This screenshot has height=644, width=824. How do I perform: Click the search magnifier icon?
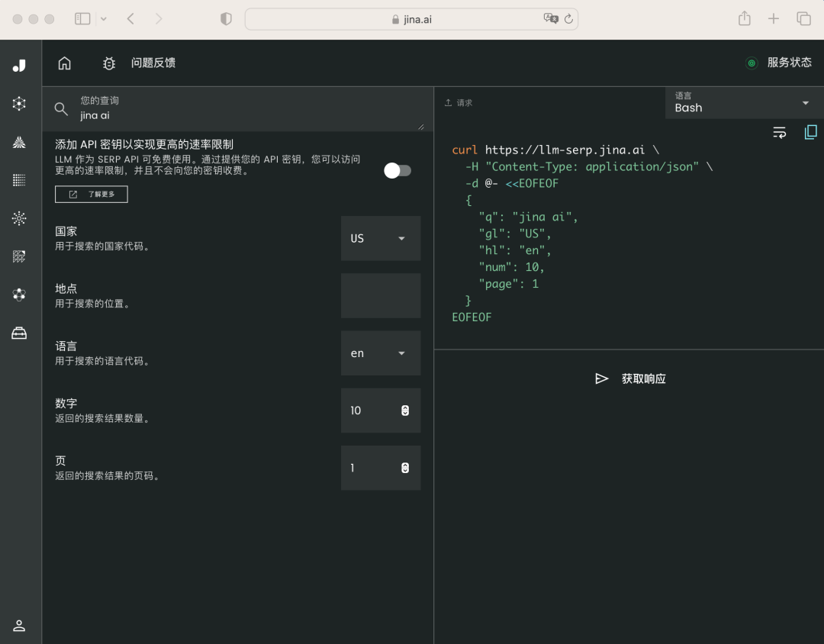(x=61, y=109)
